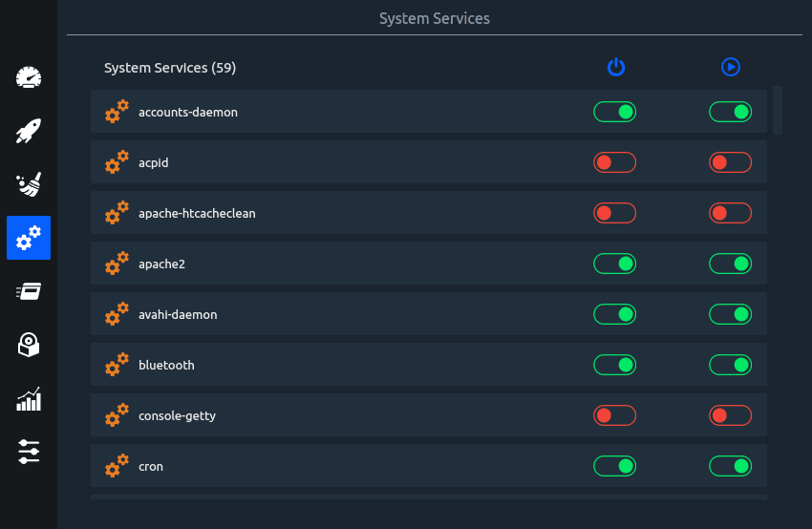Viewport: 812px width, 529px height.
Task: Select the bluetooth service row name
Action: point(166,366)
